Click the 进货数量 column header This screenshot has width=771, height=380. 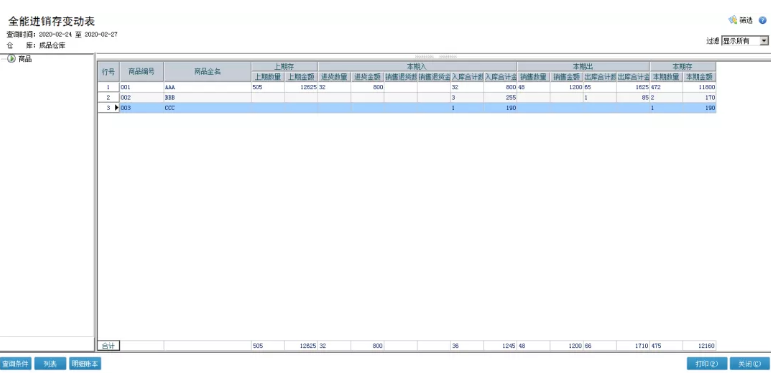334,77
